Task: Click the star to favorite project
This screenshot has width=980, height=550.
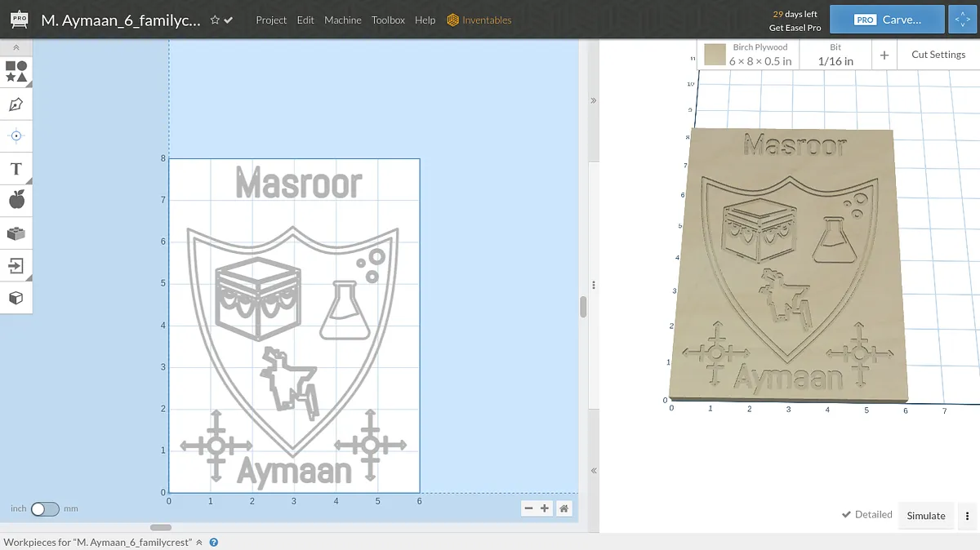Action: click(x=215, y=20)
